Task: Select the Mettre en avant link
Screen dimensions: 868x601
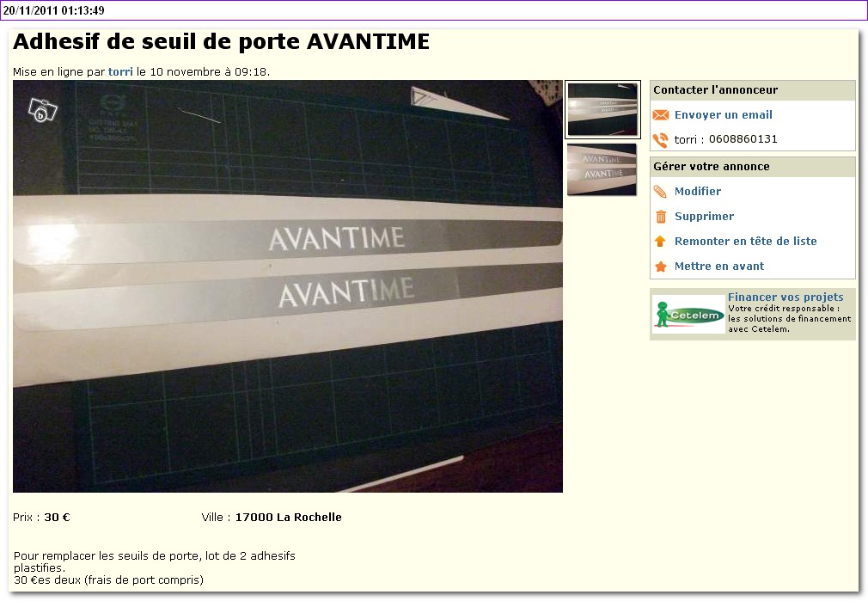Action: click(x=718, y=267)
